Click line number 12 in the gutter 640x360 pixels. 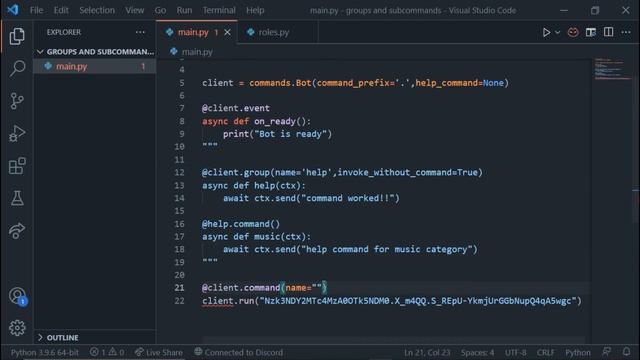click(179, 173)
